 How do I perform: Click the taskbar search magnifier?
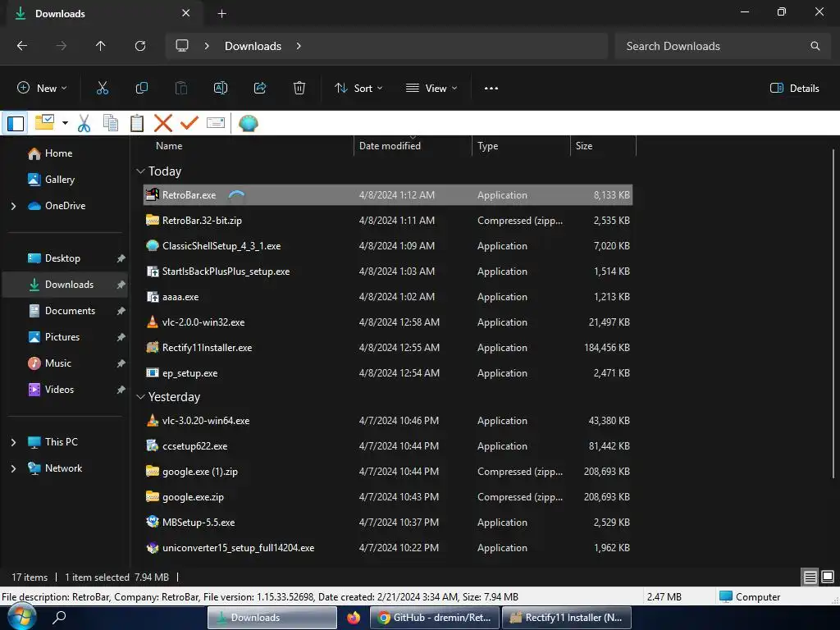59,617
